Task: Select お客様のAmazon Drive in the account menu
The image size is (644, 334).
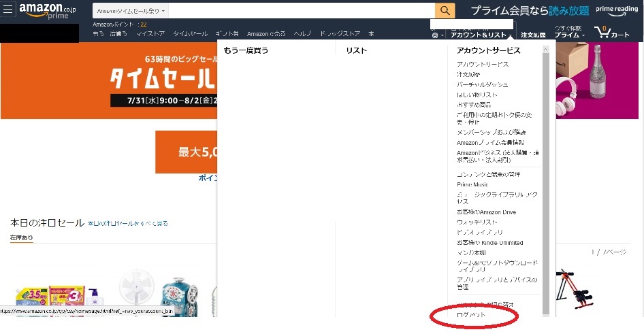Action: [x=486, y=212]
